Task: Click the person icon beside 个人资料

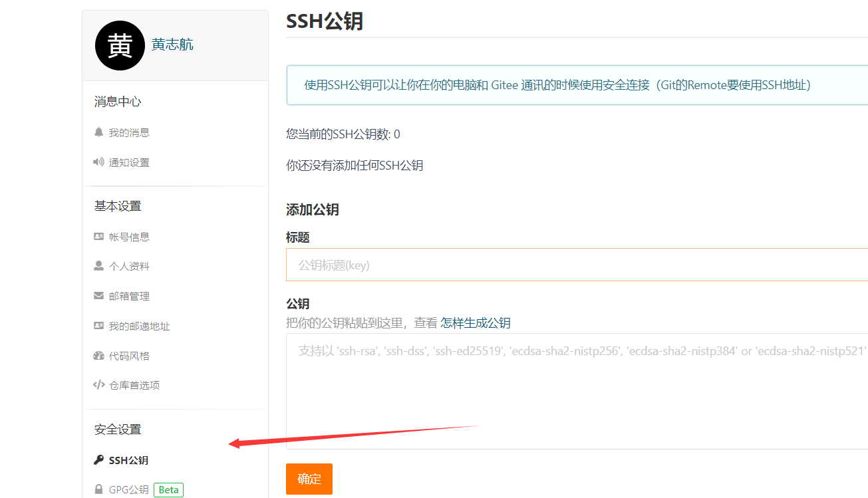Action: pos(98,266)
